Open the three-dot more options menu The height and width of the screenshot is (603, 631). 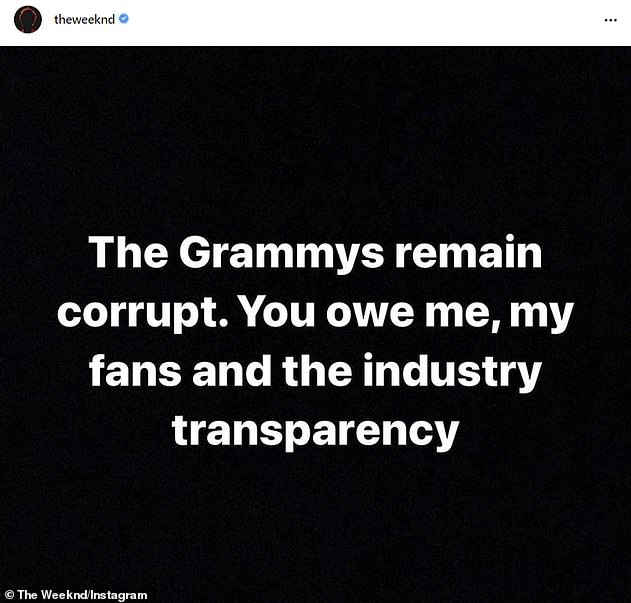point(611,19)
